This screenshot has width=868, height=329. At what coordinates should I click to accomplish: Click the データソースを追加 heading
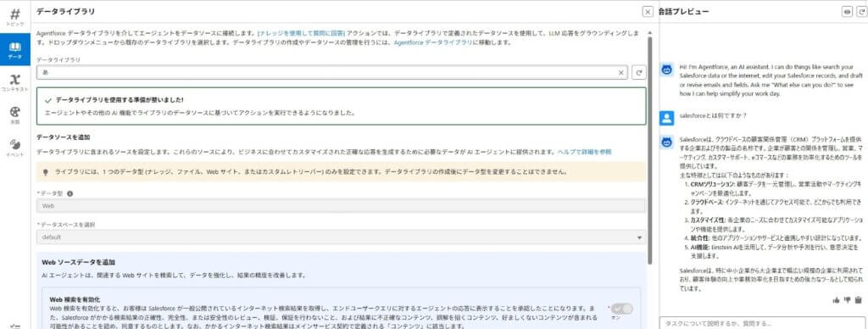click(63, 137)
